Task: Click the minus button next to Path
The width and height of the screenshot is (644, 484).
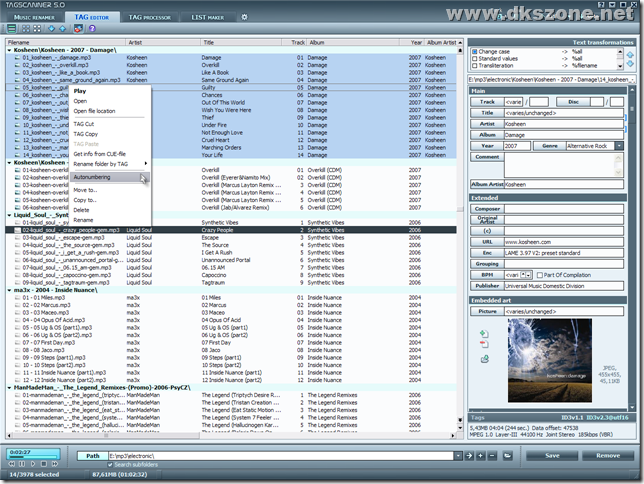Action: point(492,456)
